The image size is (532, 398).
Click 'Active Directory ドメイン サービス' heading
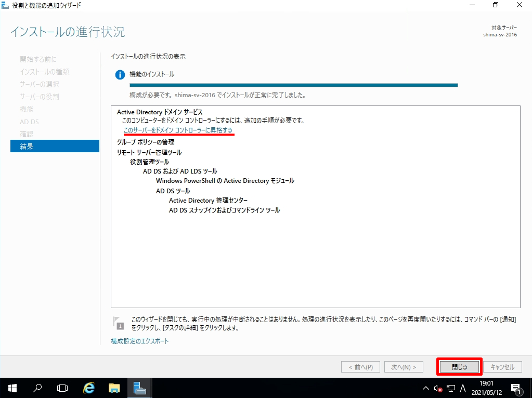[160, 112]
